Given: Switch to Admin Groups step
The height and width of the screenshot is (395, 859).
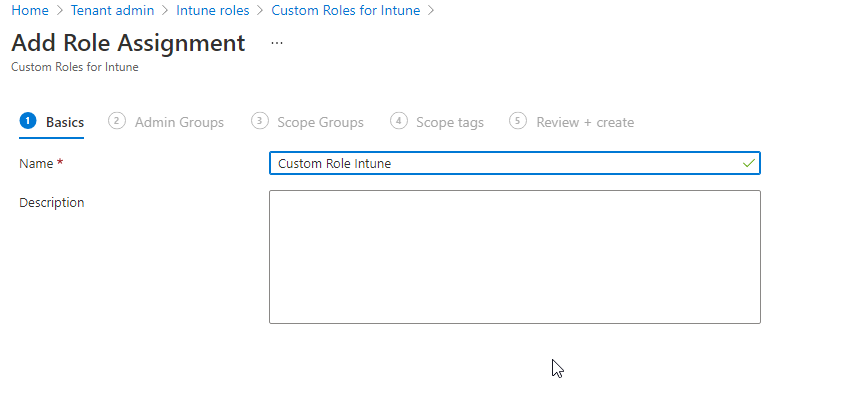Looking at the screenshot, I should pyautogui.click(x=166, y=122).
